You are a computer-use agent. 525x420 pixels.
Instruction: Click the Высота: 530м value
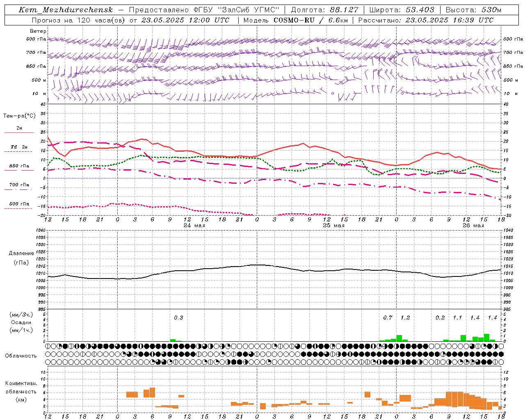point(473,10)
